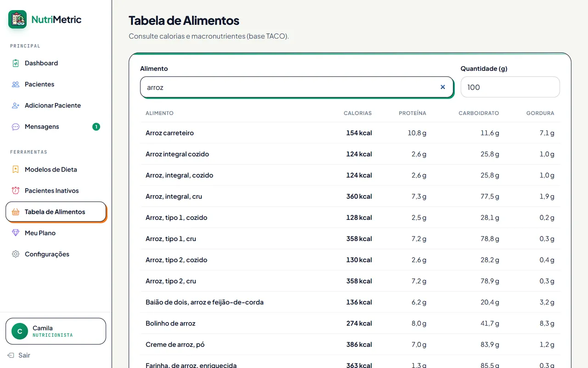
Task: Choose Arroz, tipo 2, cozido
Action: (x=351, y=260)
